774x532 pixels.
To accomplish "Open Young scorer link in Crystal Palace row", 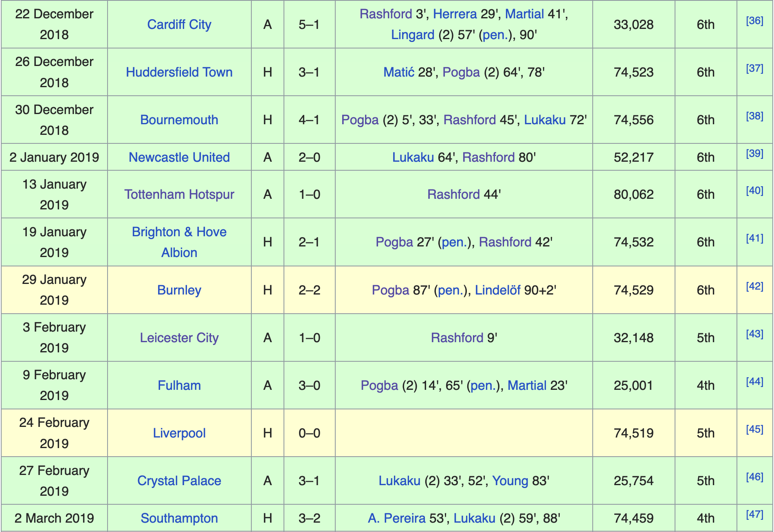I will pyautogui.click(x=510, y=481).
